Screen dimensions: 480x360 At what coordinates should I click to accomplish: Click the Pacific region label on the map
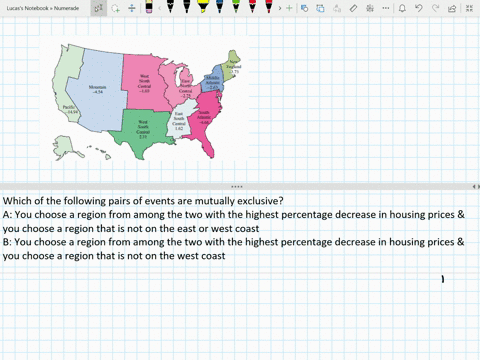point(70,109)
